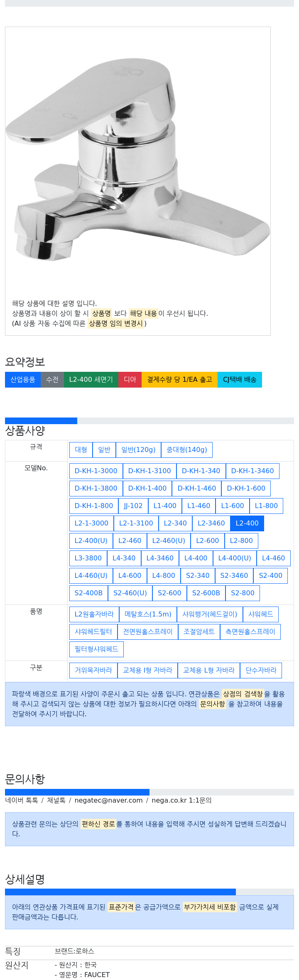This screenshot has height=980, width=299.
Task: Click the negatec@naver.com email link
Action: (x=108, y=801)
